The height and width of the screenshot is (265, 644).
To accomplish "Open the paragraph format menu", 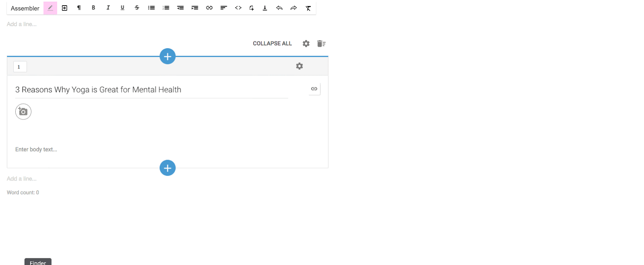I will [79, 8].
